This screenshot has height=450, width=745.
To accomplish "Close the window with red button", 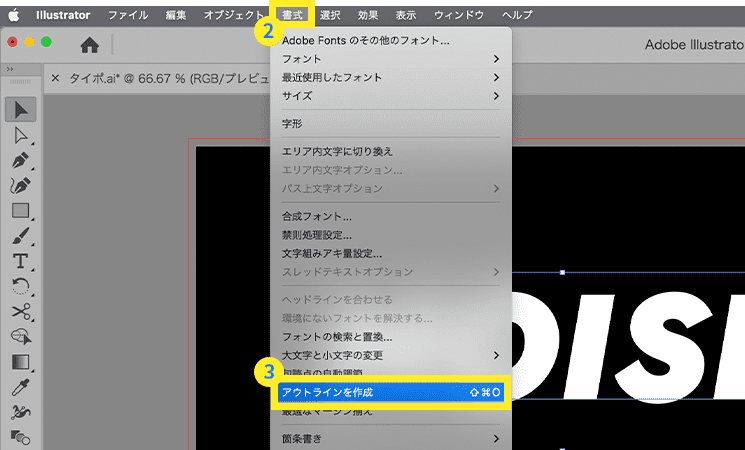I will point(12,42).
